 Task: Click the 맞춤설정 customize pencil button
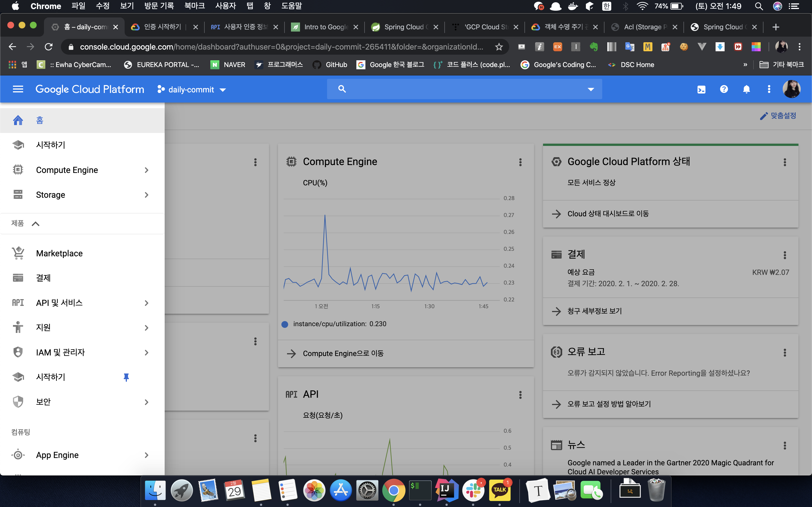coord(778,116)
